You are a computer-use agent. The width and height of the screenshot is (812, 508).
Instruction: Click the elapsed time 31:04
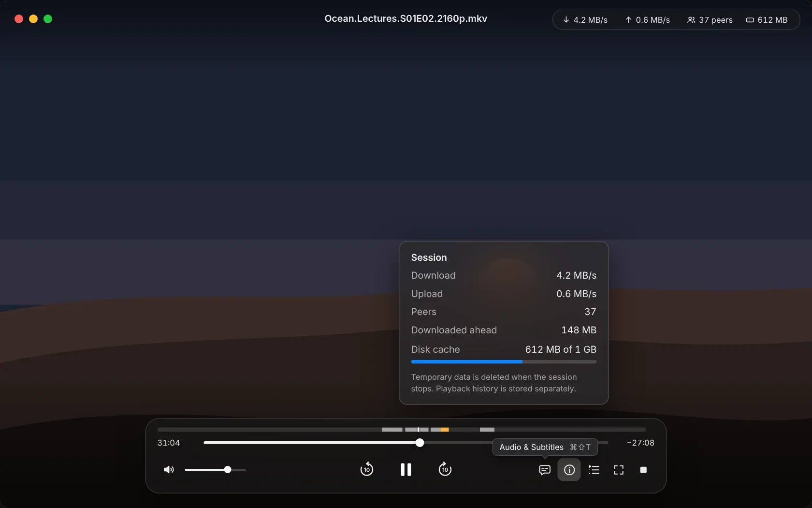[169, 443]
